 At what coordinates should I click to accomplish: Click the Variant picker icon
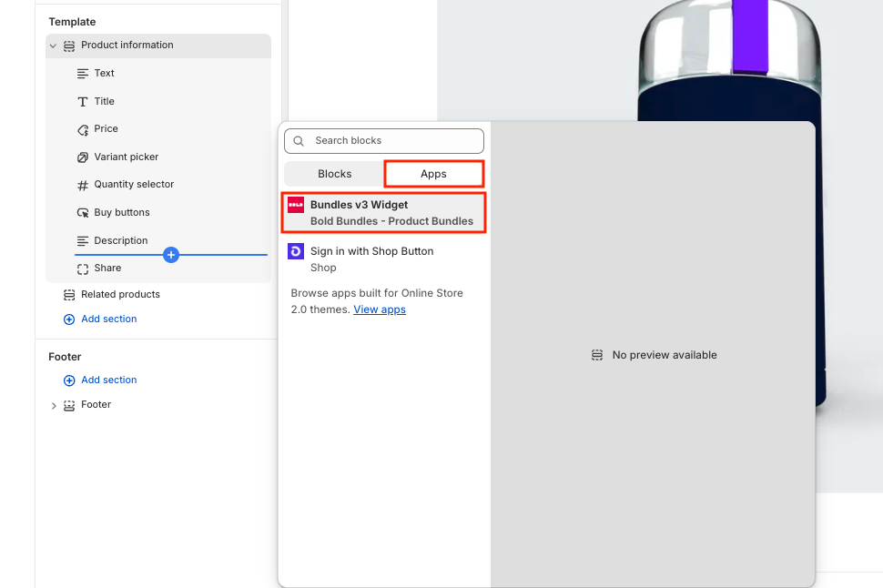(x=83, y=157)
